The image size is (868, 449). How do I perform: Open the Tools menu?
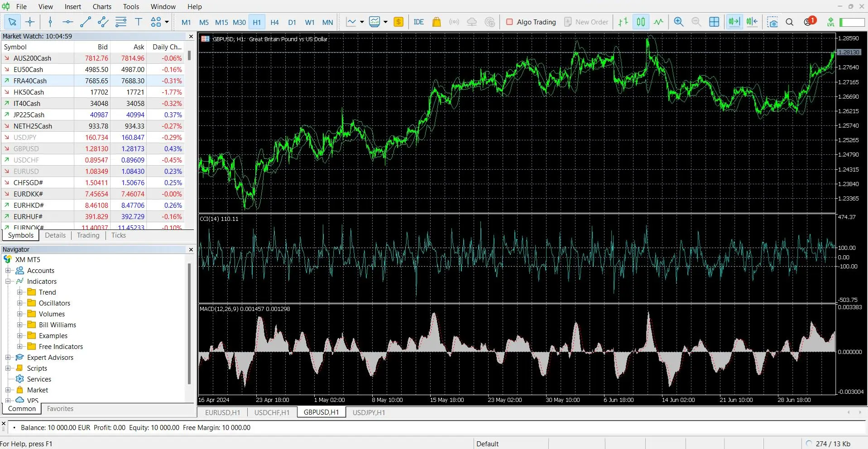pyautogui.click(x=131, y=6)
